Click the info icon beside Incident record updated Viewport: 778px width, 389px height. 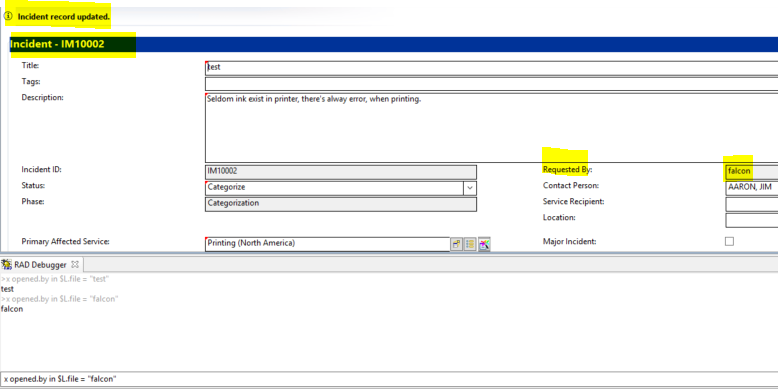[8, 16]
